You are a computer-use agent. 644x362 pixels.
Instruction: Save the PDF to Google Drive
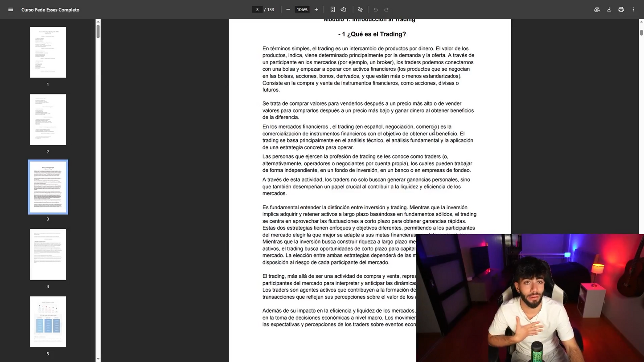click(x=597, y=9)
